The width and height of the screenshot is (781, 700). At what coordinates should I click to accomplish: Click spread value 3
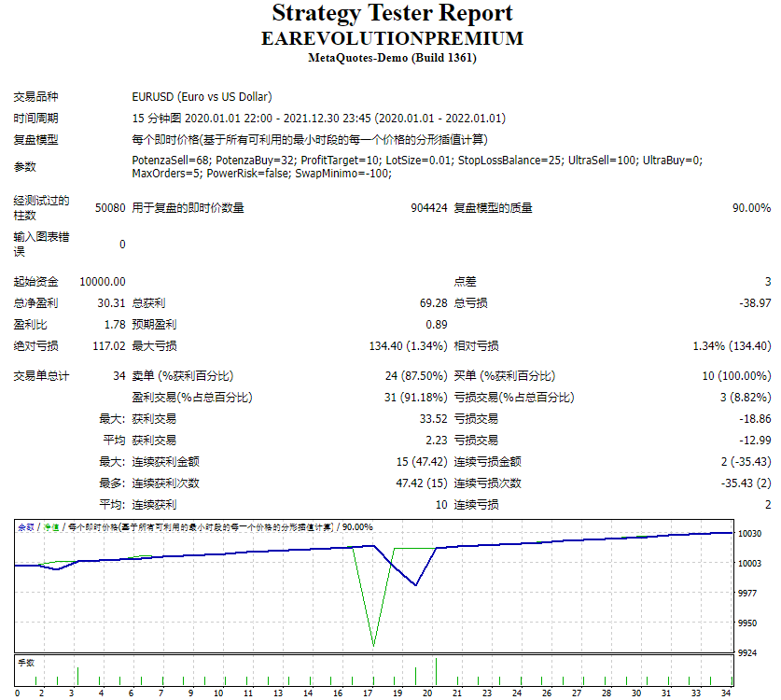tap(768, 282)
